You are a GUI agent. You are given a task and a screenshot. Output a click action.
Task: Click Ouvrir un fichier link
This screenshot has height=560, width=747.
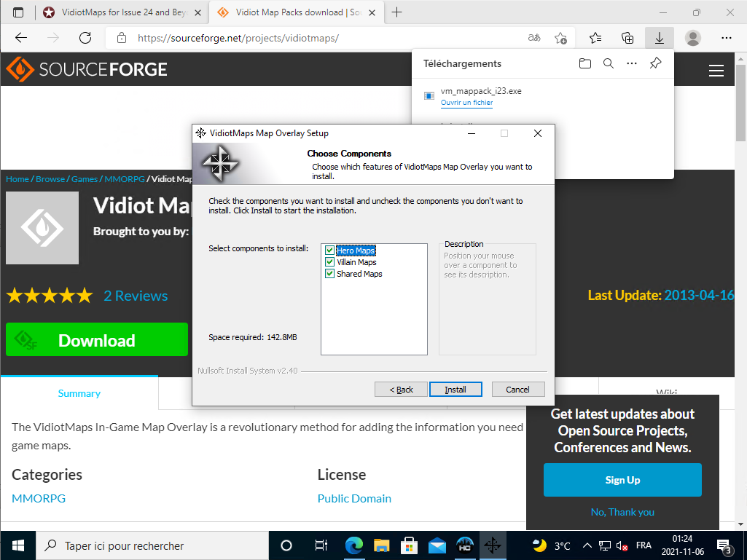coord(466,103)
